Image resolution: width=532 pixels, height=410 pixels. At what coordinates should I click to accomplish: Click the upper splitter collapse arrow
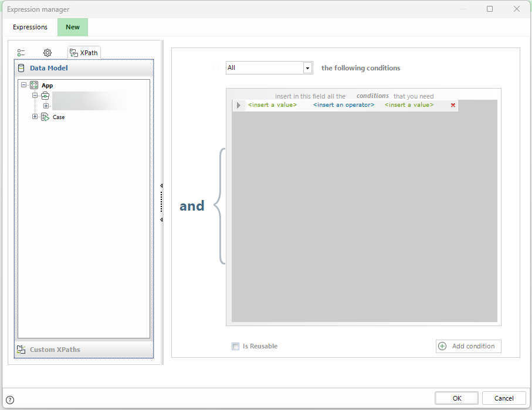pyautogui.click(x=161, y=186)
